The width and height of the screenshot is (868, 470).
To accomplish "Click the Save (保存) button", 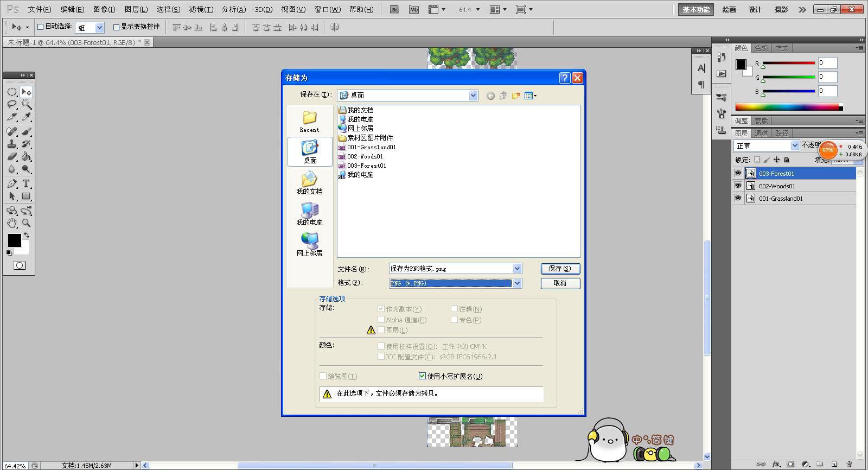I will 560,269.
